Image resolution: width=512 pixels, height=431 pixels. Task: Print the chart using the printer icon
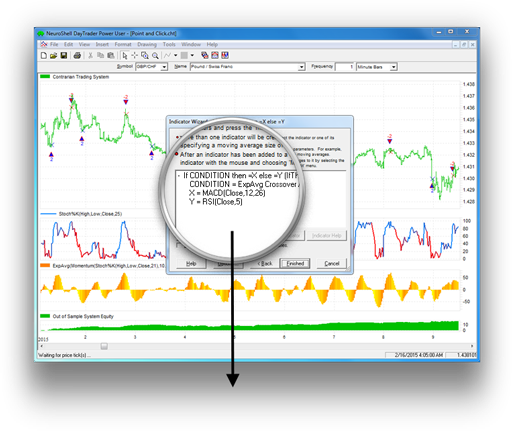(x=77, y=55)
